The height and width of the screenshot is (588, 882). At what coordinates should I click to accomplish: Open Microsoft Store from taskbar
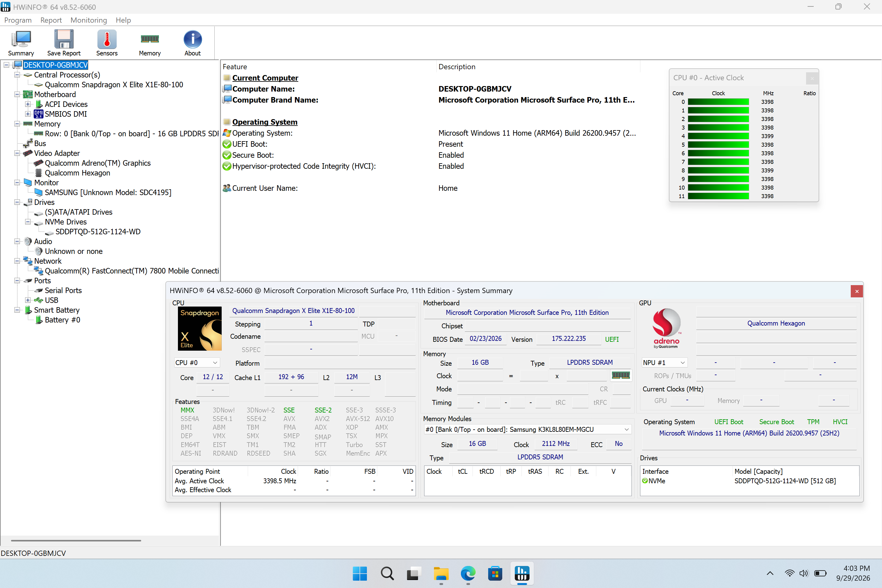click(495, 573)
